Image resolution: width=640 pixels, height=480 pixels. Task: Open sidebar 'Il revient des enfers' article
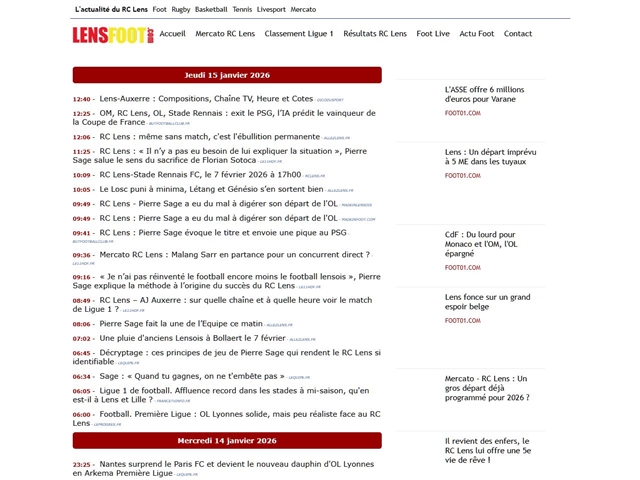pyautogui.click(x=488, y=451)
